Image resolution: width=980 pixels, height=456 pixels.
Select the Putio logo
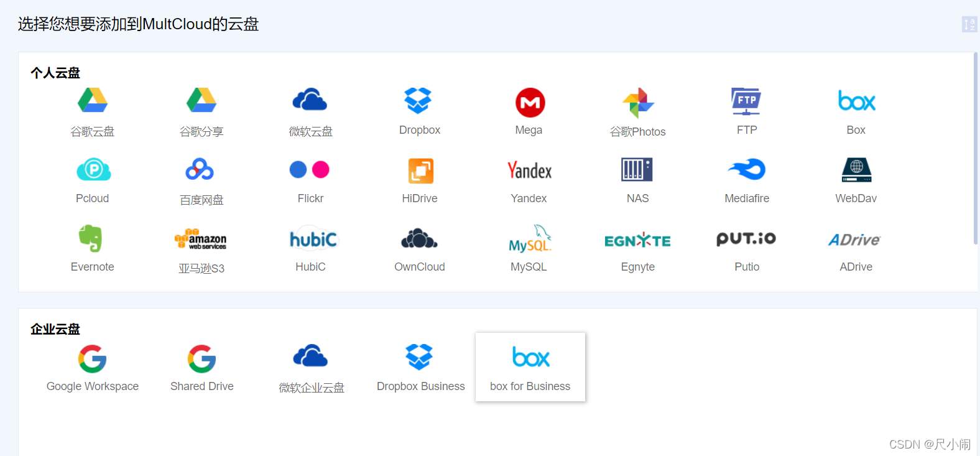746,239
